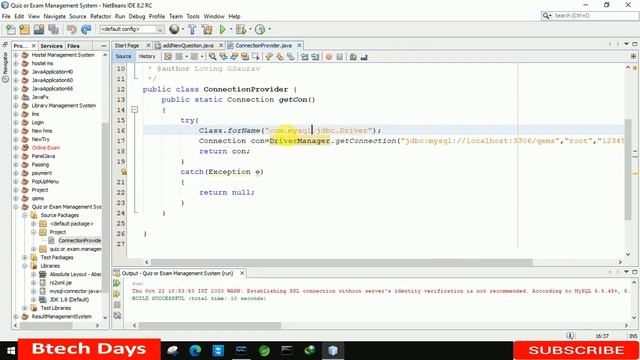This screenshot has width=640, height=360.
Task: Select ConnectionProvider file in the project tree
Action: coord(80,241)
